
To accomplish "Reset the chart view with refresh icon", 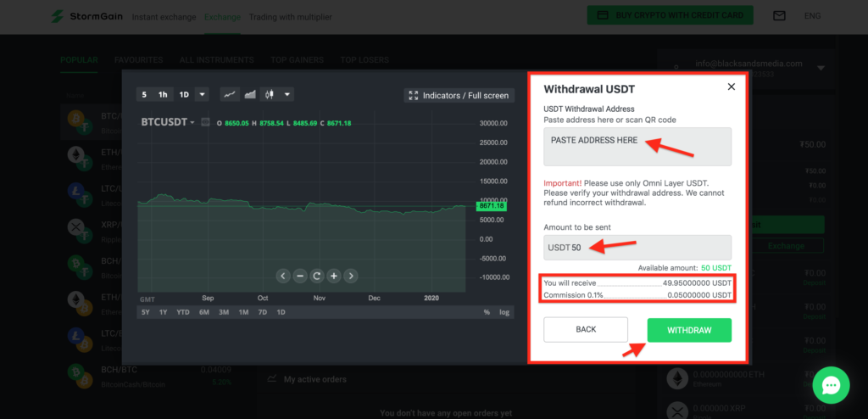I will coord(317,276).
